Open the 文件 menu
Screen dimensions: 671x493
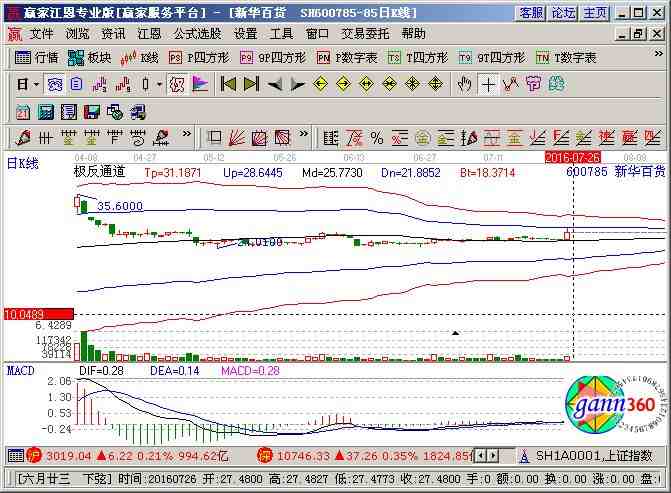point(42,33)
